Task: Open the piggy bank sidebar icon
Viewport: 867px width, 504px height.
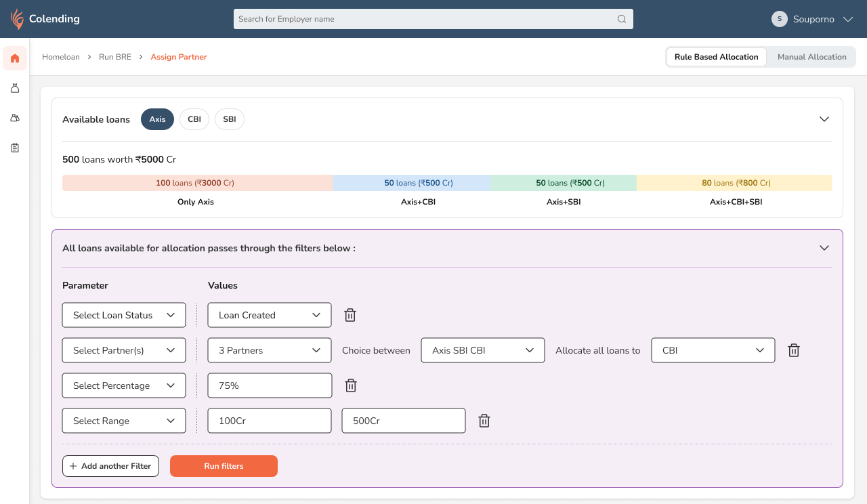Action: (x=15, y=118)
